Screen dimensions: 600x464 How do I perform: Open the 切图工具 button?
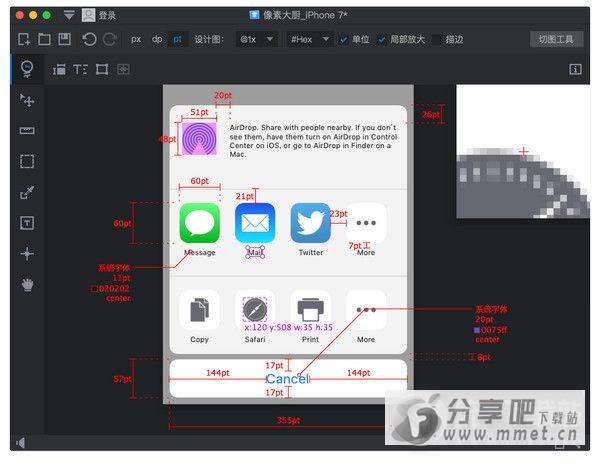(556, 39)
